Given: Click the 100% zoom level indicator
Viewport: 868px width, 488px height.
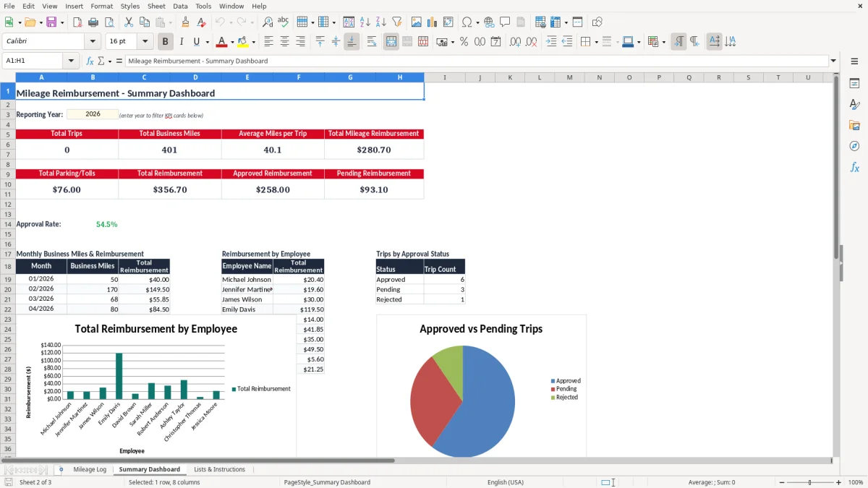Looking at the screenshot, I should [856, 482].
